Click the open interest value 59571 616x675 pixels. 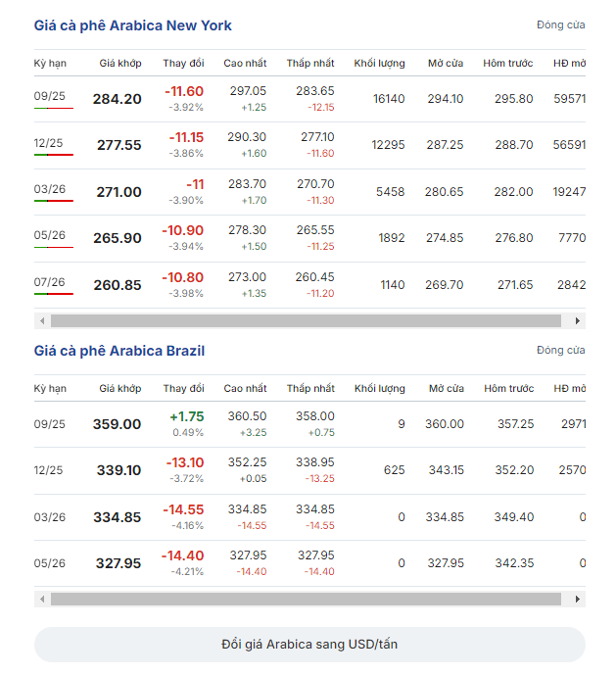pos(570,100)
